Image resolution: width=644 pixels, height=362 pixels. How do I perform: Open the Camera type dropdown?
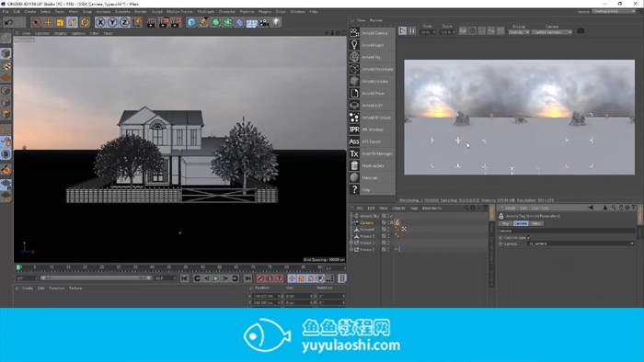tap(581, 243)
